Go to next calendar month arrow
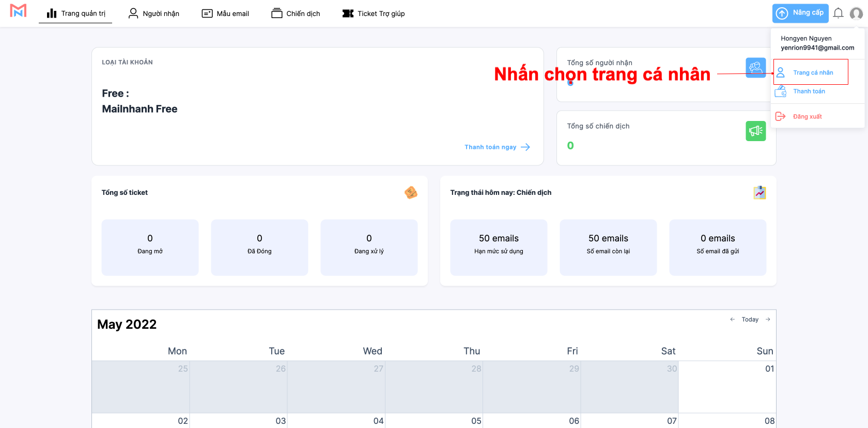The width and height of the screenshot is (868, 428). [768, 319]
